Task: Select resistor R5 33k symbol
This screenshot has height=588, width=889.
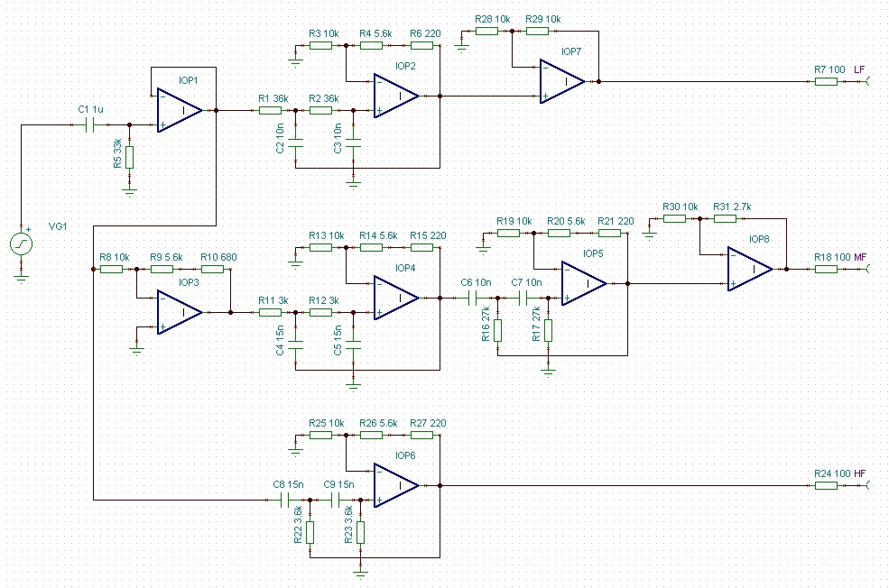Action: 129,158
